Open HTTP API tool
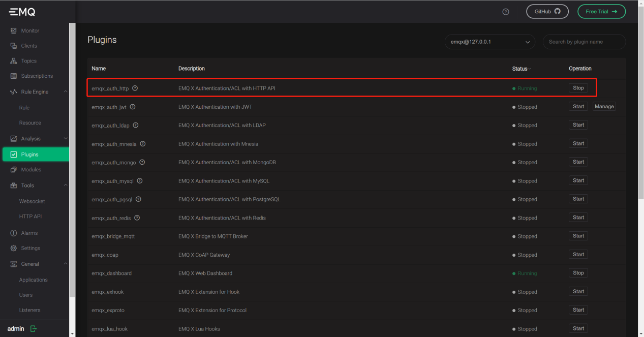 pos(30,217)
